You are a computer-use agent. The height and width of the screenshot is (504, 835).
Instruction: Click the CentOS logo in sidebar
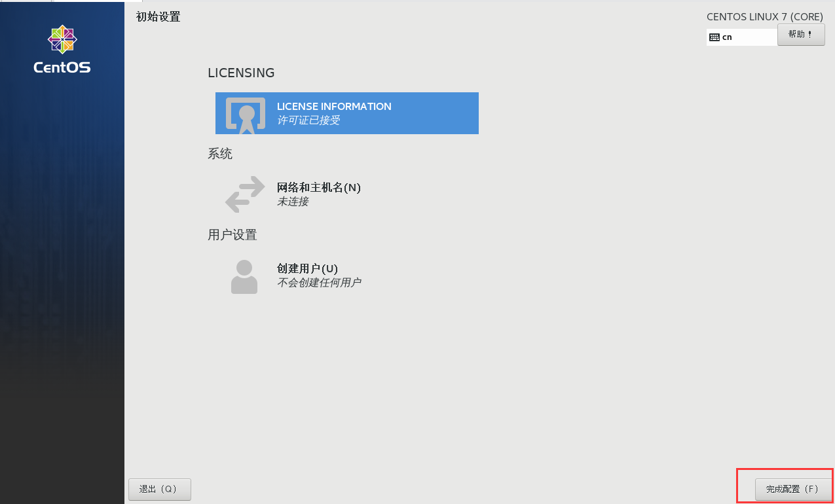[62, 49]
